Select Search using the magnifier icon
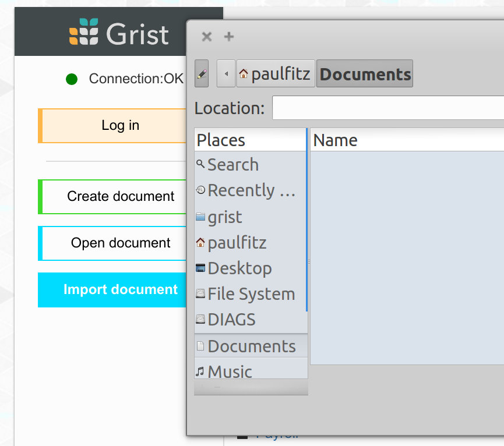Image resolution: width=504 pixels, height=446 pixels. [201, 165]
